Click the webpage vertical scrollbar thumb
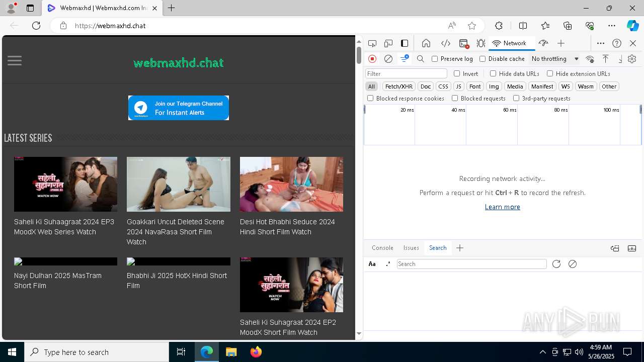644x362 pixels. coord(359,55)
